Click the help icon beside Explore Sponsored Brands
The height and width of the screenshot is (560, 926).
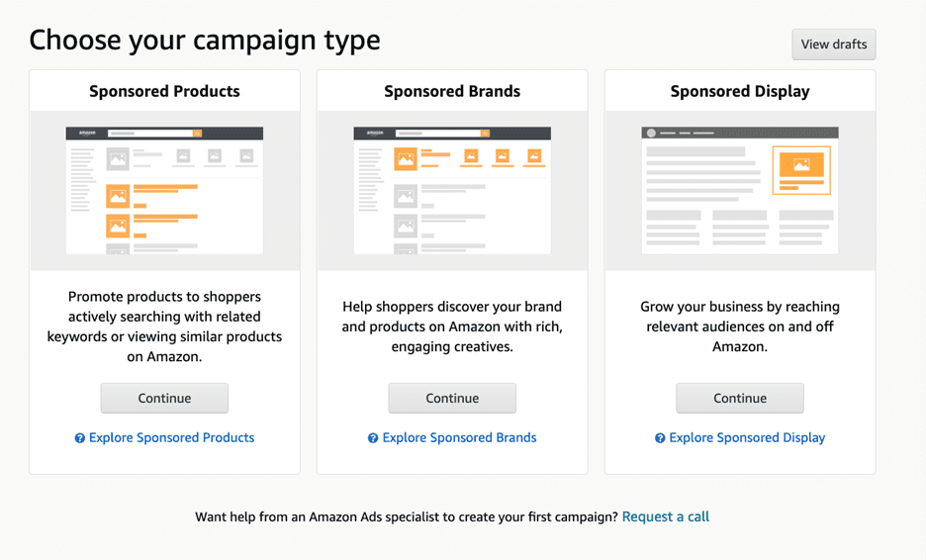click(x=373, y=438)
